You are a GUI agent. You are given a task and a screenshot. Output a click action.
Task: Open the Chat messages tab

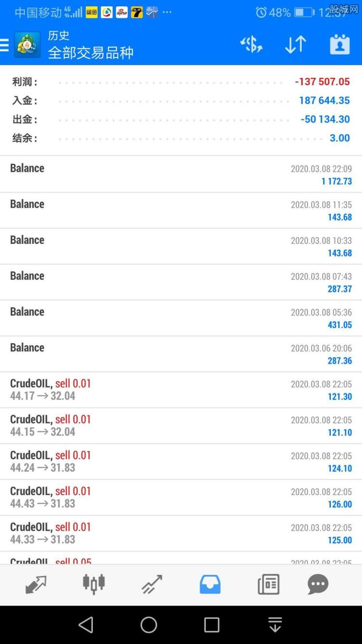pyautogui.click(x=318, y=584)
